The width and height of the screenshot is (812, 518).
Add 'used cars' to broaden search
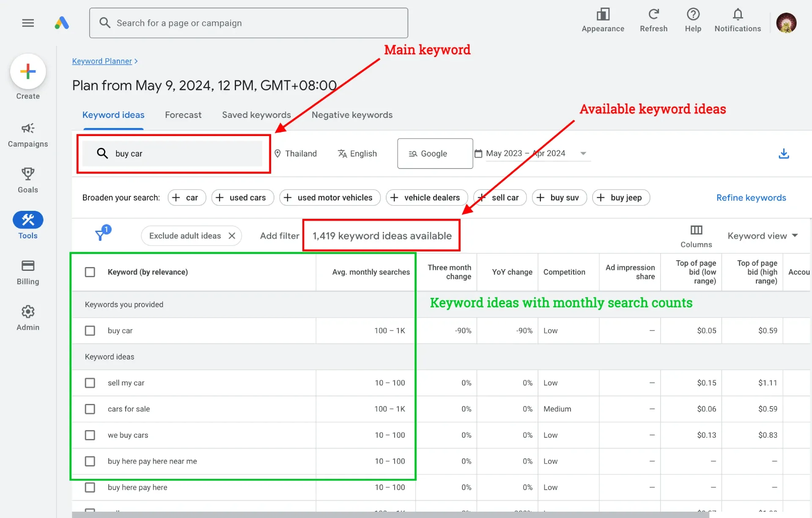(243, 198)
